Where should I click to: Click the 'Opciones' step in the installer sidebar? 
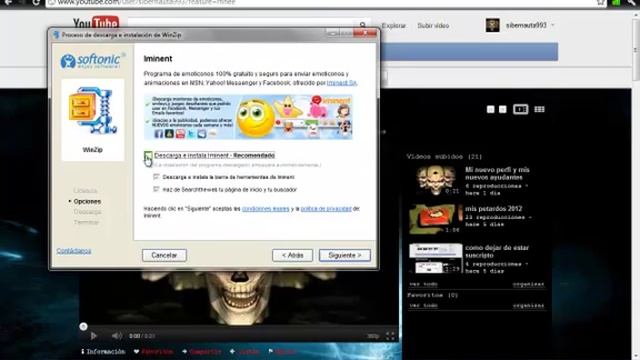[87, 201]
